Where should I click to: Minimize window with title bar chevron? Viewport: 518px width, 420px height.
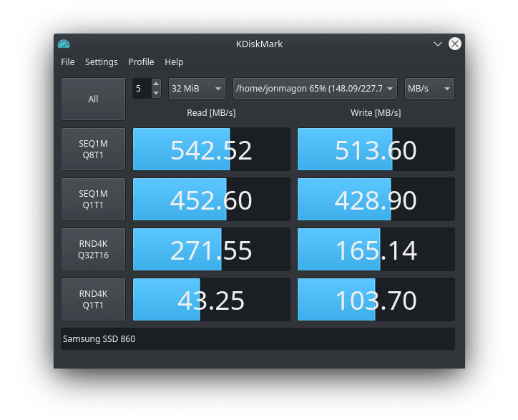point(438,44)
